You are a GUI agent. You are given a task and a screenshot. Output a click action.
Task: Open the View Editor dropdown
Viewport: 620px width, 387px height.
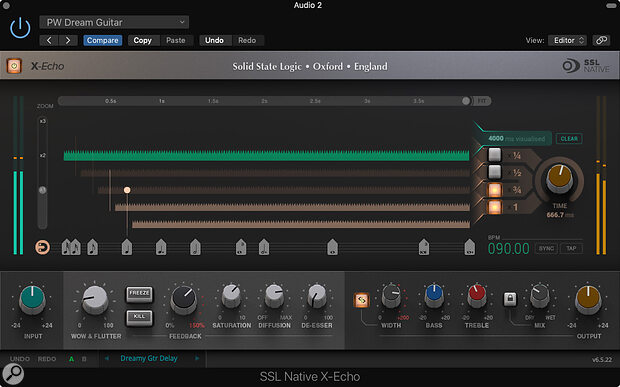click(567, 40)
